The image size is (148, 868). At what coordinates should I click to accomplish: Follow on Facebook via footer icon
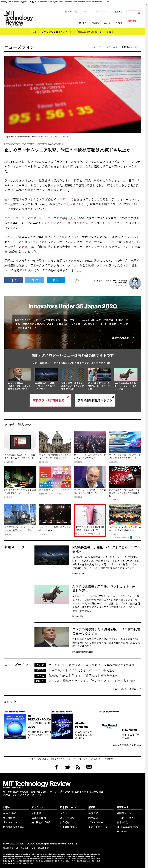(56, 767)
